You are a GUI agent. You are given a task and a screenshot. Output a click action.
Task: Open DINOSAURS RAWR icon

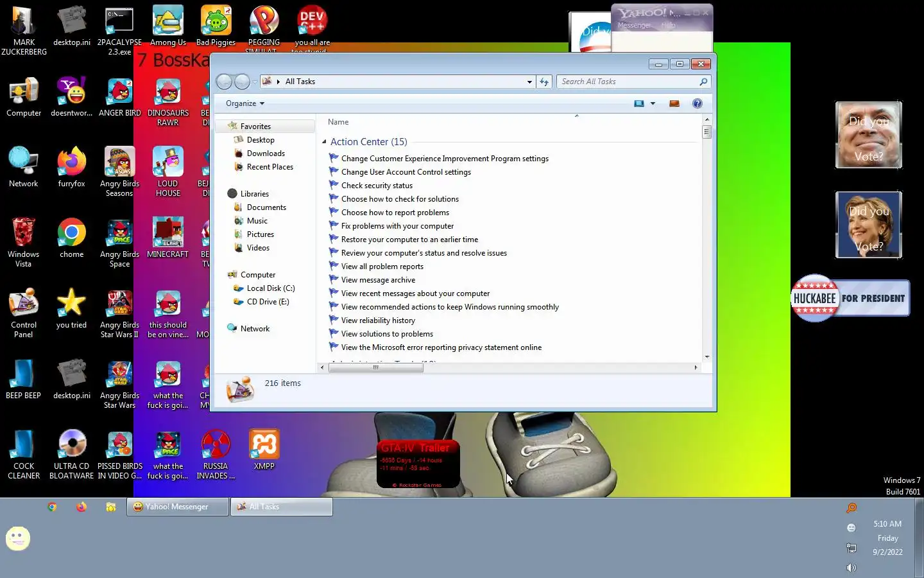pos(168,103)
